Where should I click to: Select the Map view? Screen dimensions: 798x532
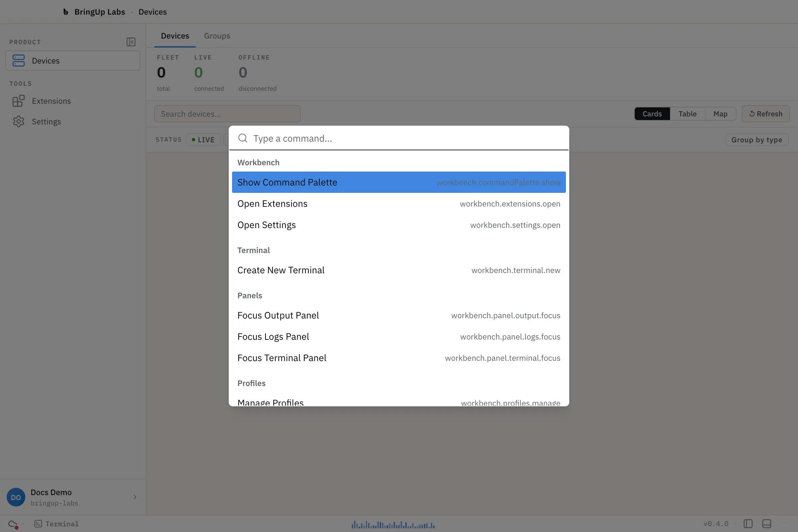click(720, 114)
